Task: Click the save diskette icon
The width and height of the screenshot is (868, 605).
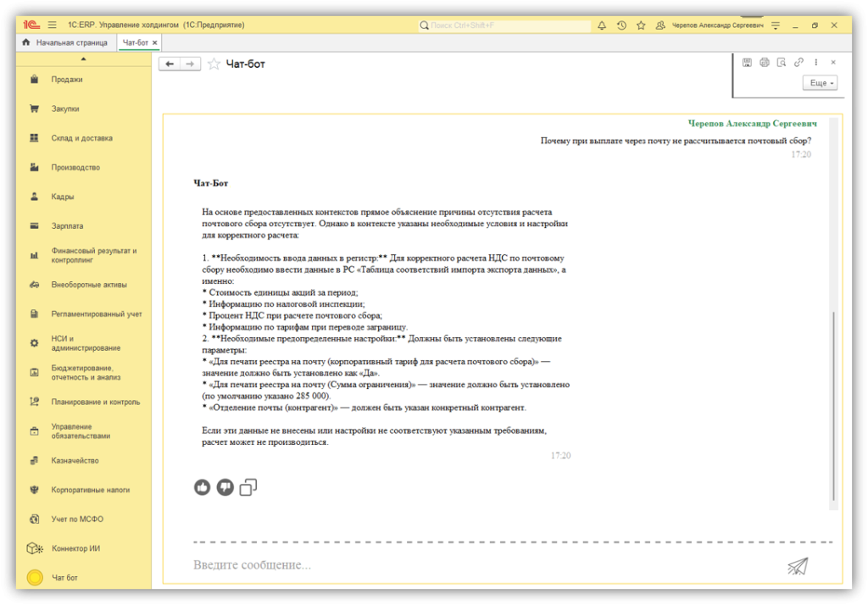Action: point(747,63)
